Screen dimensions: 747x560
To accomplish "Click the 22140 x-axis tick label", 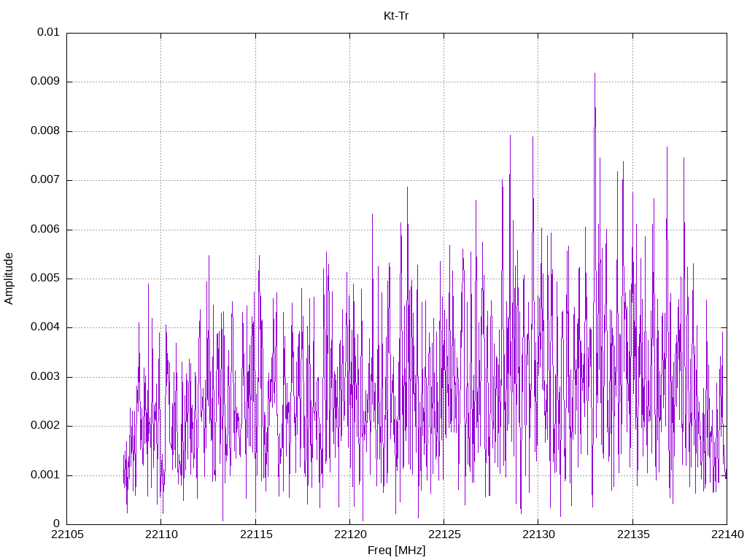I will click(727, 534).
